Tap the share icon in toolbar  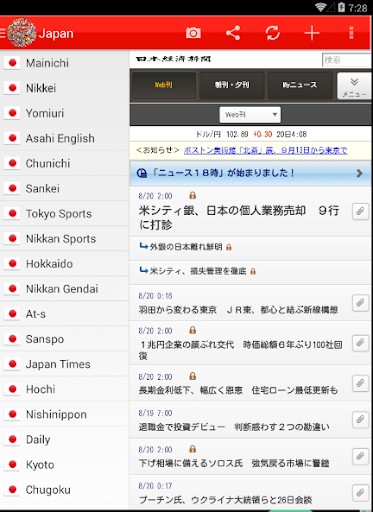coord(233,33)
